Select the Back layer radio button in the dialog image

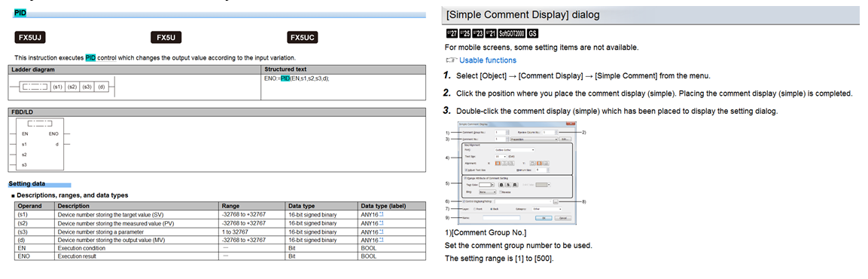pos(492,209)
